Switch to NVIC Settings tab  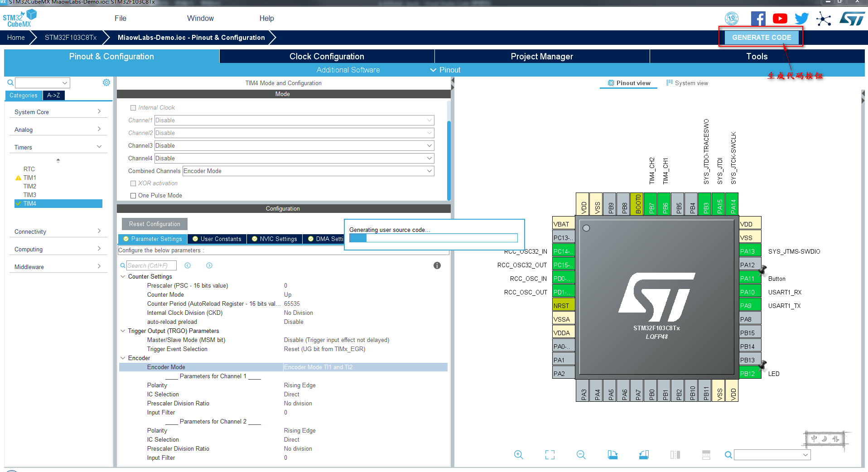[x=274, y=239]
